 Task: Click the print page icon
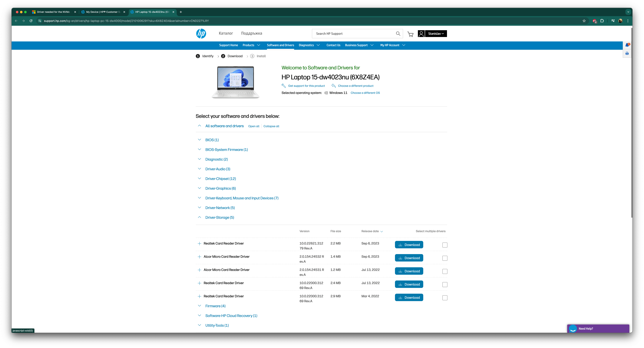(627, 53)
